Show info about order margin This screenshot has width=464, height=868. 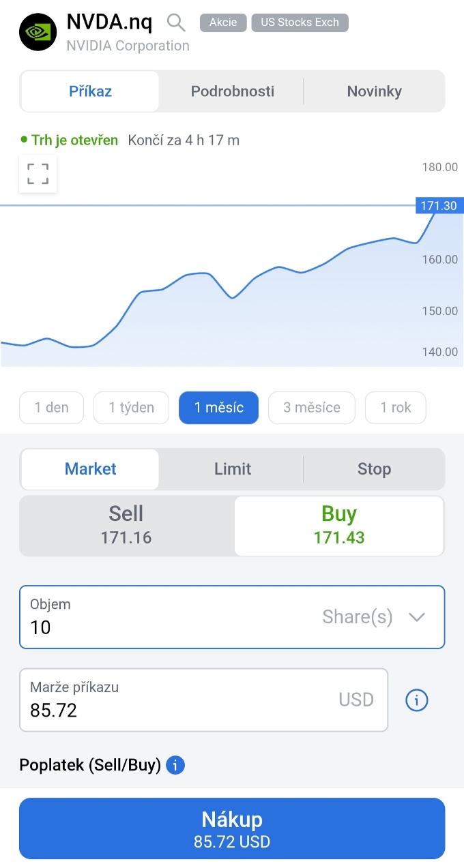(416, 700)
